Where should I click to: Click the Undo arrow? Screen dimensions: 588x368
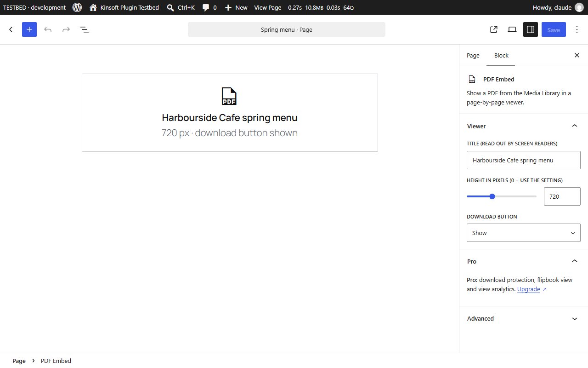point(48,29)
